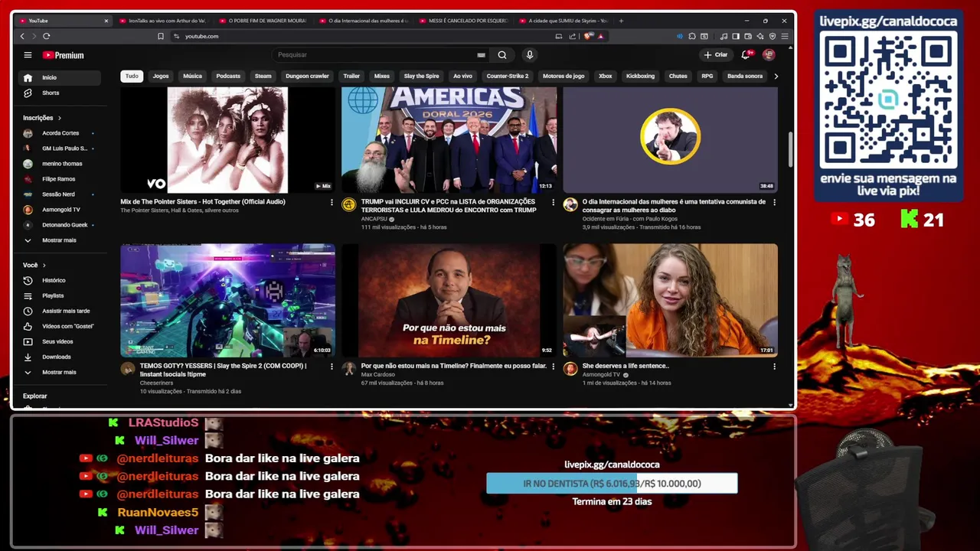Reload the page with the refresh icon

click(x=47, y=36)
